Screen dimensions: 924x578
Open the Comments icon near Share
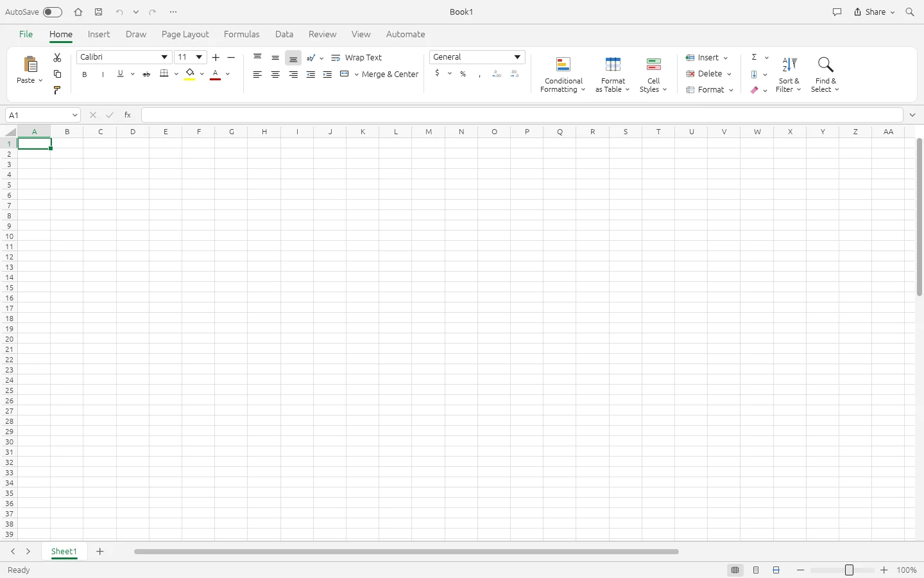point(837,12)
